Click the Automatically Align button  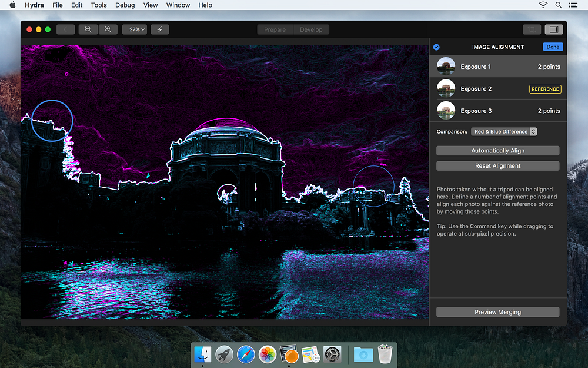tap(497, 151)
